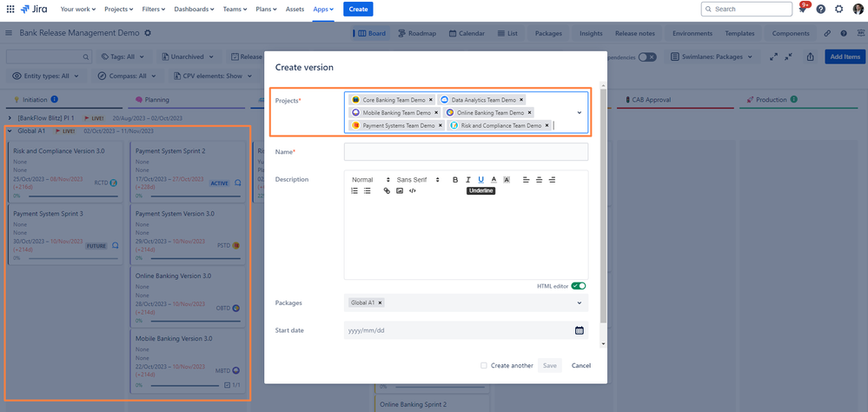868x412 pixels.
Task: Insert a numbered list
Action: pos(354,190)
